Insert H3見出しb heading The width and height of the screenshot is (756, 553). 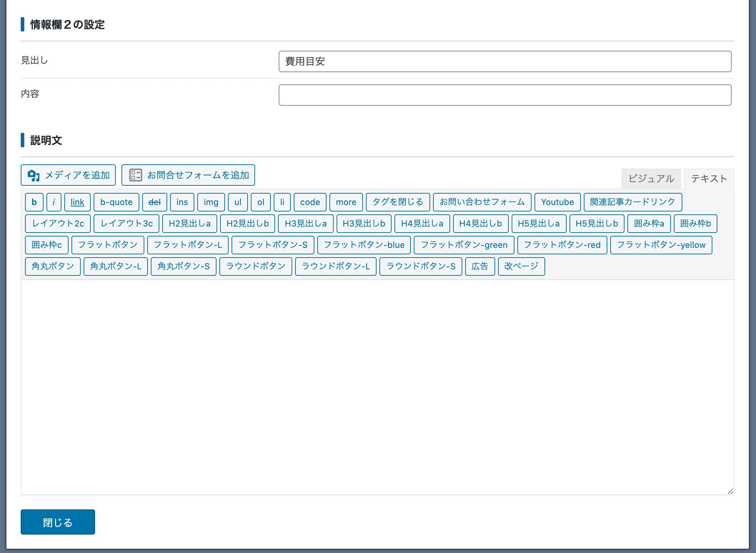point(364,224)
